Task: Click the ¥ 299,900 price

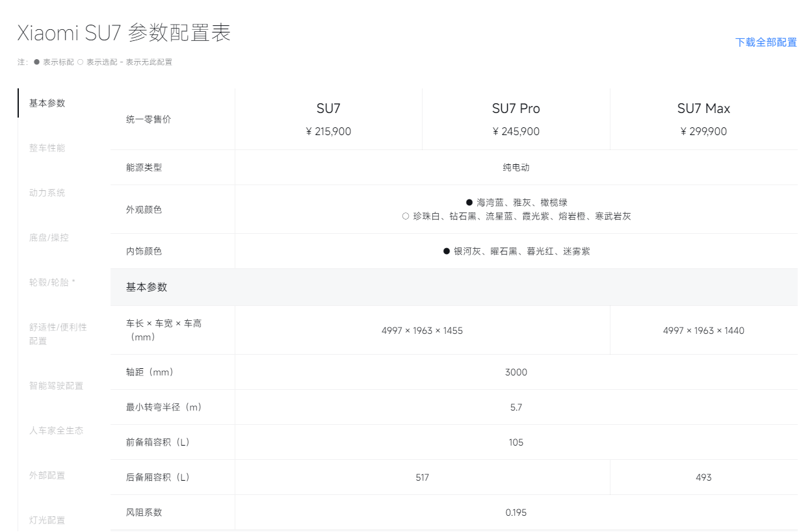Action: [703, 131]
